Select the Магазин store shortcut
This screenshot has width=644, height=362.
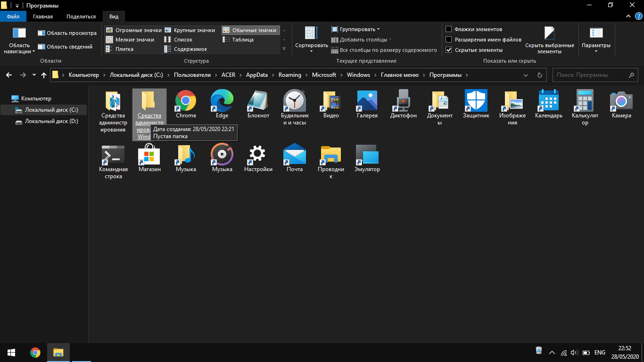point(149,158)
